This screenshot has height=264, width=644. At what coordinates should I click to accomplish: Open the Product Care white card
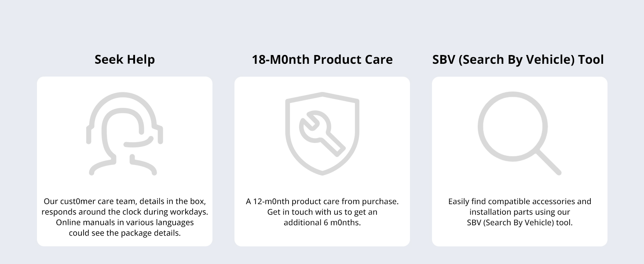pos(322,161)
